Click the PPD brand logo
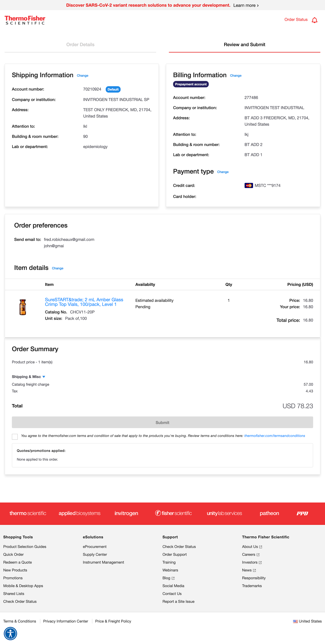The height and width of the screenshot is (644, 325). pos(302,513)
